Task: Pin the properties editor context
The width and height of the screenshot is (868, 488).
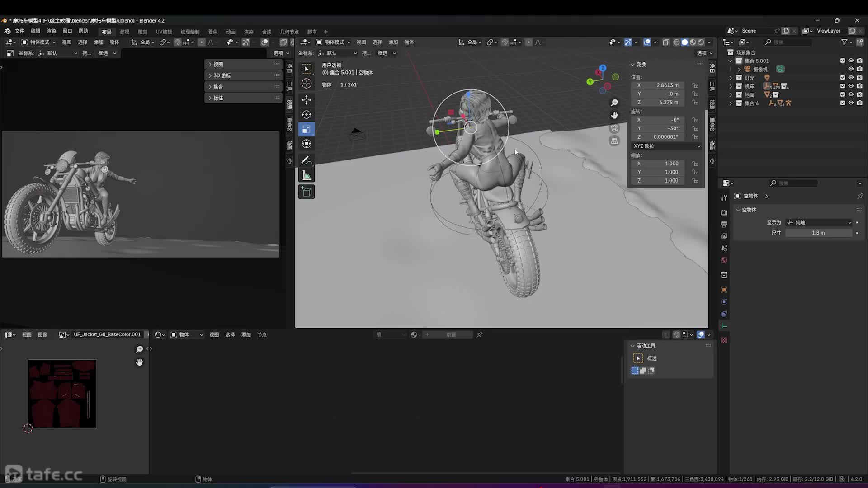Action: [x=860, y=196]
